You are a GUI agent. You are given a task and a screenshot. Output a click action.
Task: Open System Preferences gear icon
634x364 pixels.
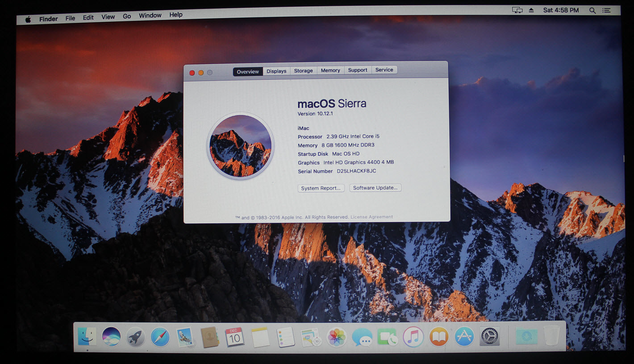pyautogui.click(x=490, y=336)
